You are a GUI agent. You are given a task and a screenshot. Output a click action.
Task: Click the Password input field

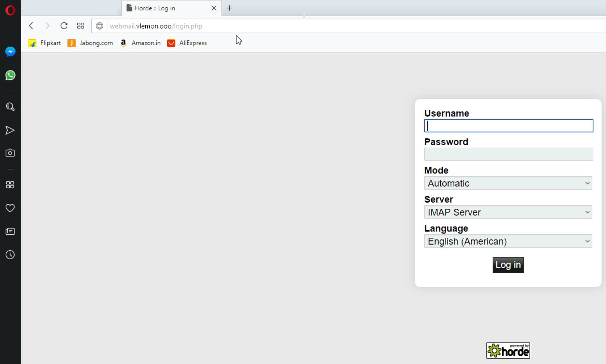click(x=508, y=154)
